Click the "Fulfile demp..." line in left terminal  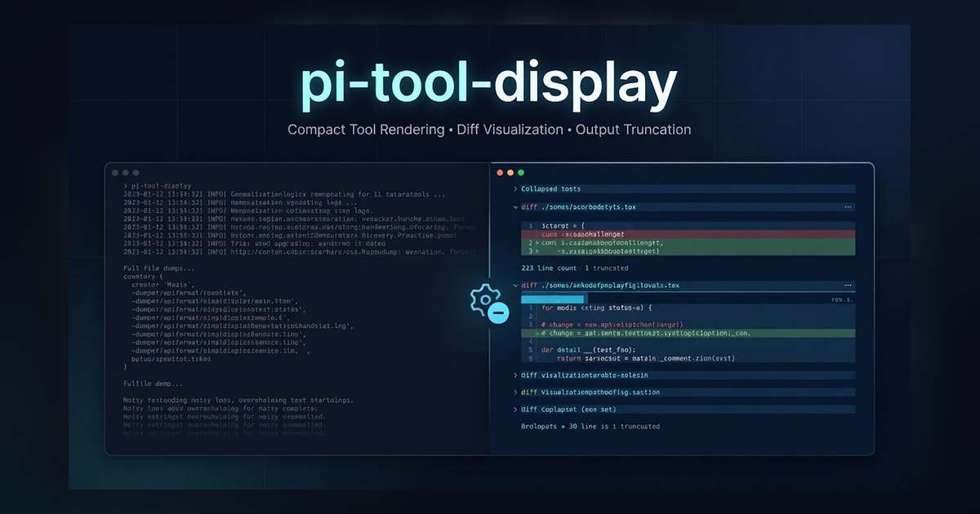click(153, 383)
